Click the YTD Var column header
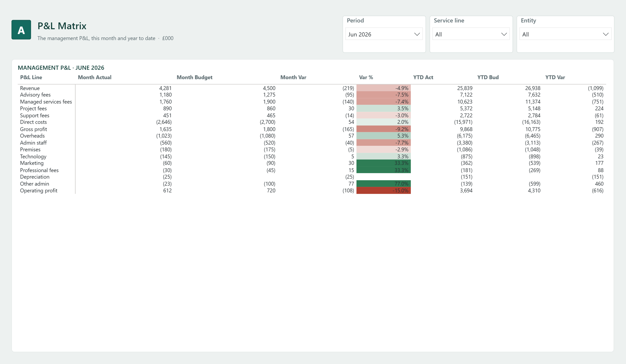Screen dimensions: 626x364 [555, 77]
